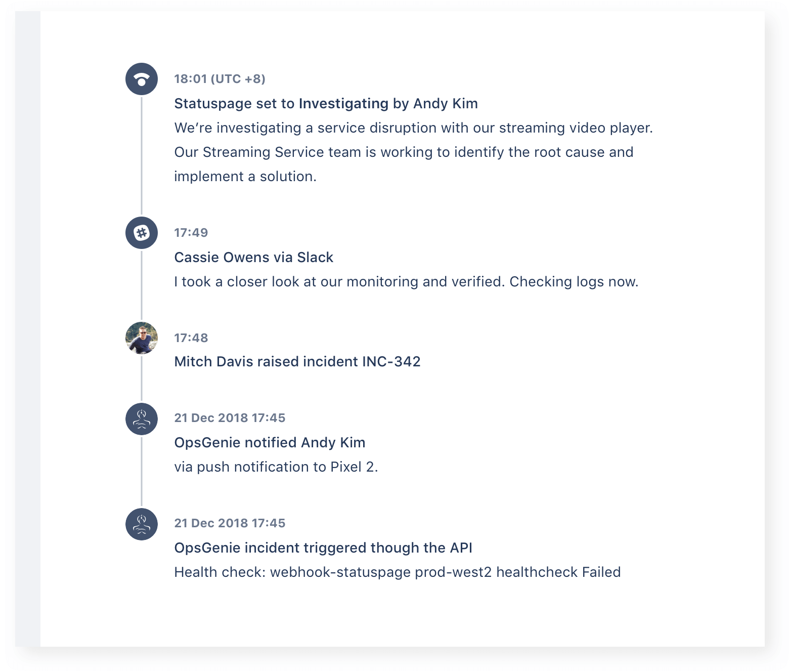Open 'Mitch Davis raised incident INC-342'

click(x=297, y=362)
